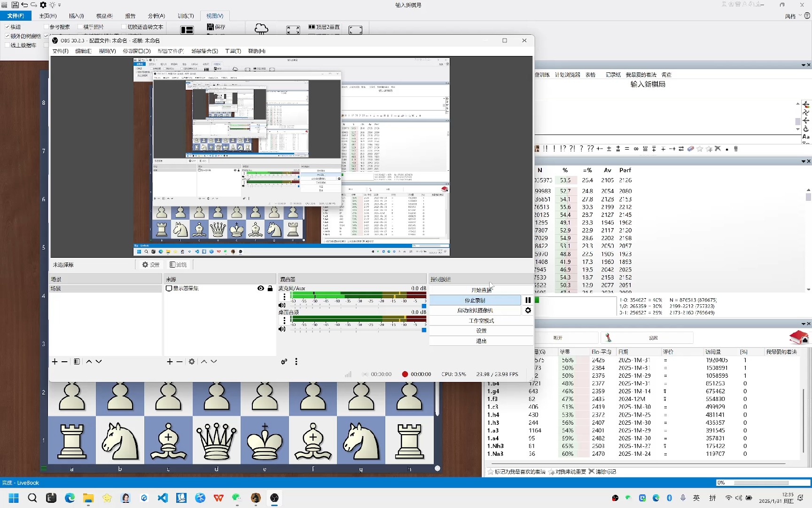The height and width of the screenshot is (508, 812).
Task: Click the 退出 button in OBS controls
Action: click(x=481, y=341)
